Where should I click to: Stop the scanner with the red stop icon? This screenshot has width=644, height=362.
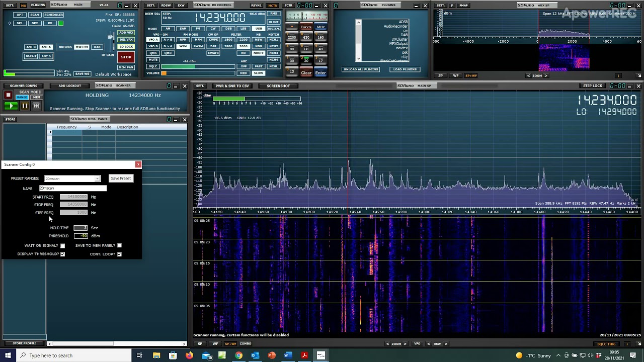(8, 95)
